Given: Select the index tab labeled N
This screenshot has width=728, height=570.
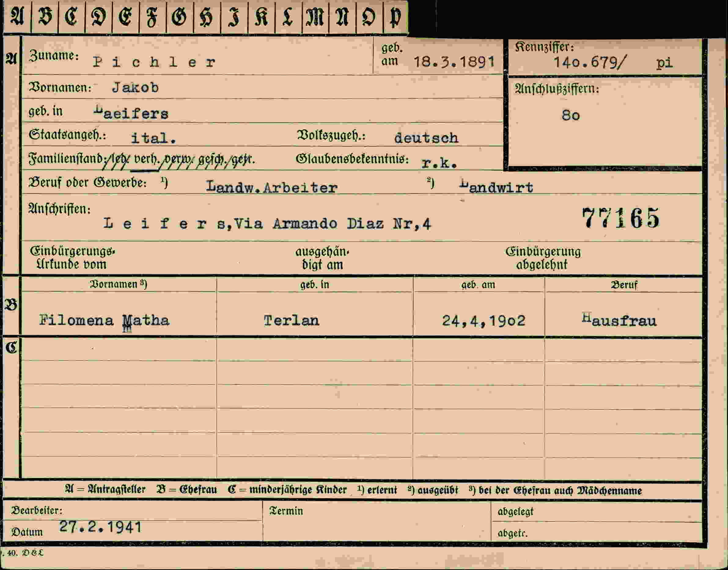Looking at the screenshot, I should [x=343, y=17].
